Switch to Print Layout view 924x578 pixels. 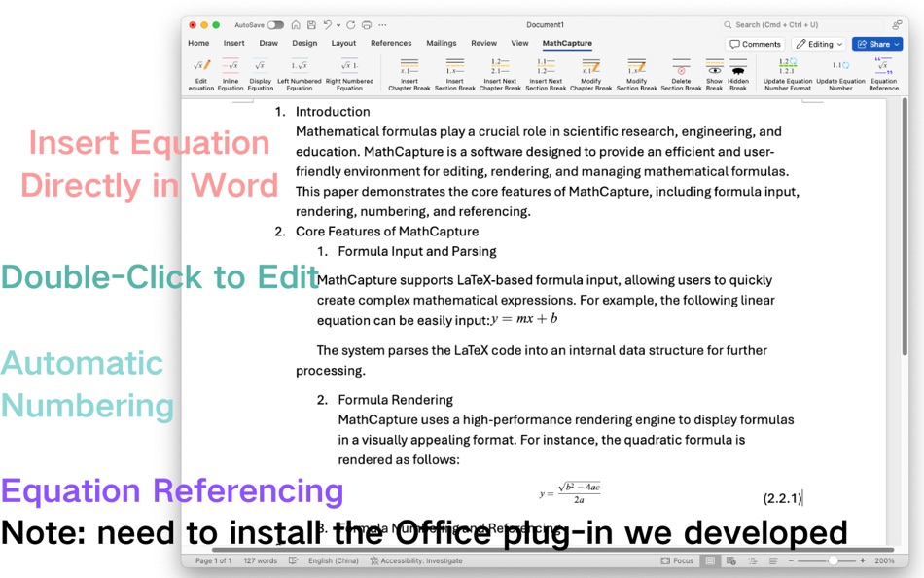(x=711, y=560)
